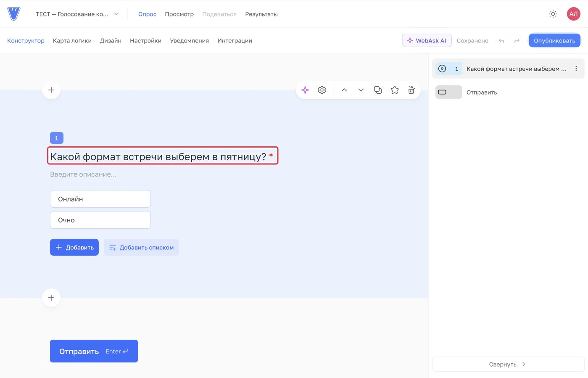Select the question type icon in sidebar
Image resolution: width=588 pixels, height=378 pixels.
(x=442, y=69)
